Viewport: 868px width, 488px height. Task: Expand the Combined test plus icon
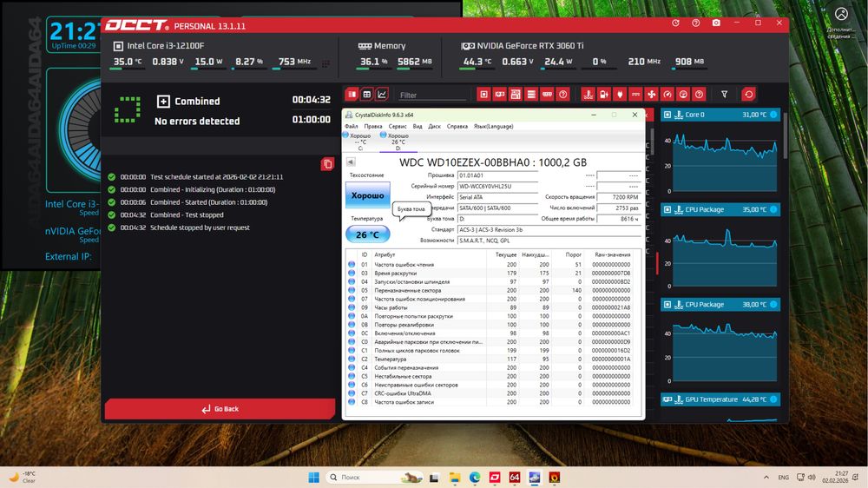(163, 102)
